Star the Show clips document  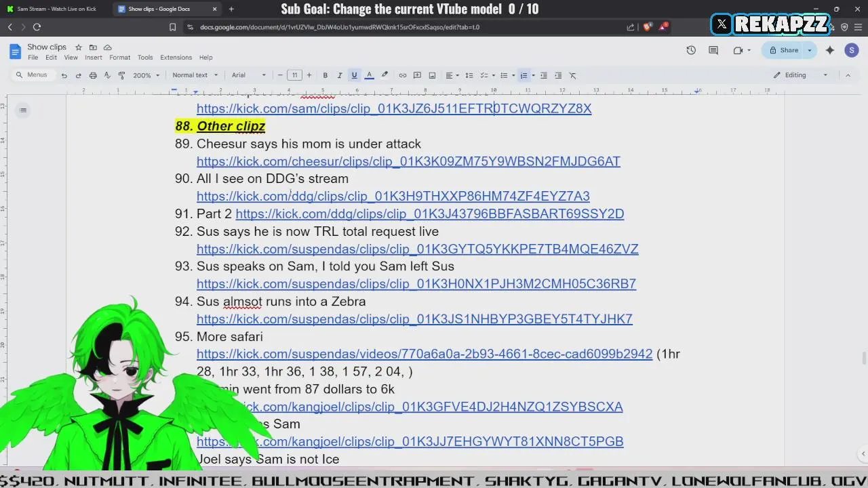point(79,47)
